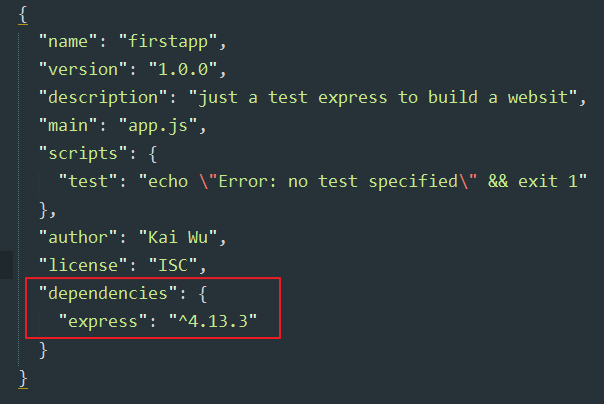Click the "^4.13.3" version string
The image size is (604, 404).
213,322
